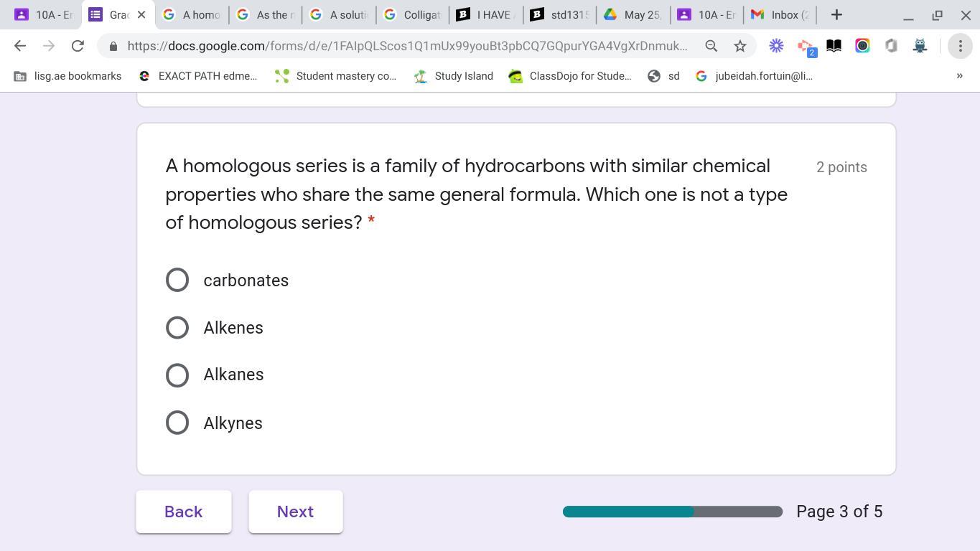980x551 pixels.
Task: Show more hidden bookmarks chevron
Action: [x=960, y=76]
